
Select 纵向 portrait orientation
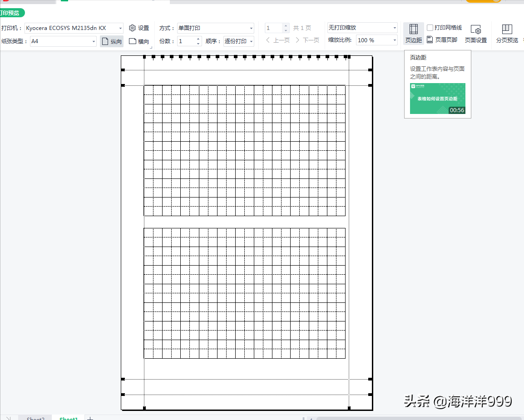(x=112, y=41)
